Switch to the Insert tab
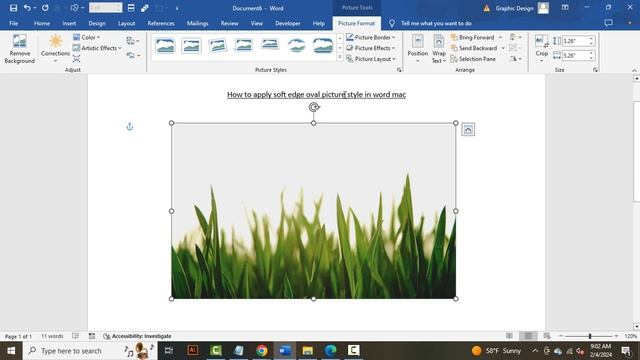640x360 pixels. pos(69,23)
